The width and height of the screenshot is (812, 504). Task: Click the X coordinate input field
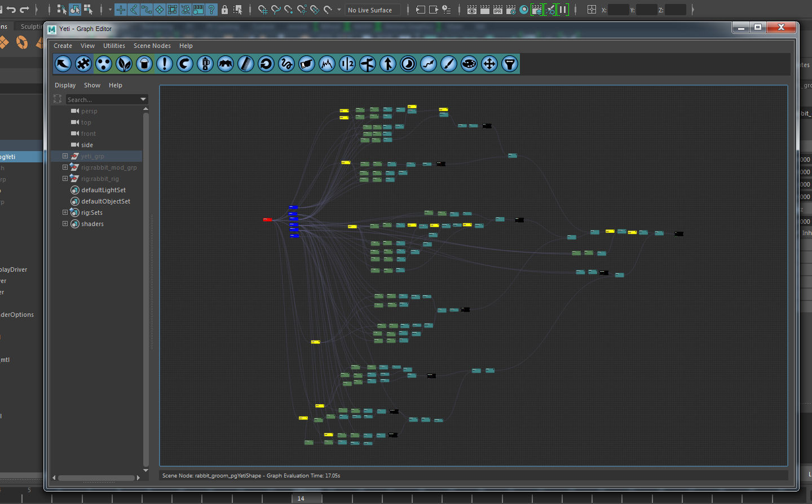click(618, 10)
